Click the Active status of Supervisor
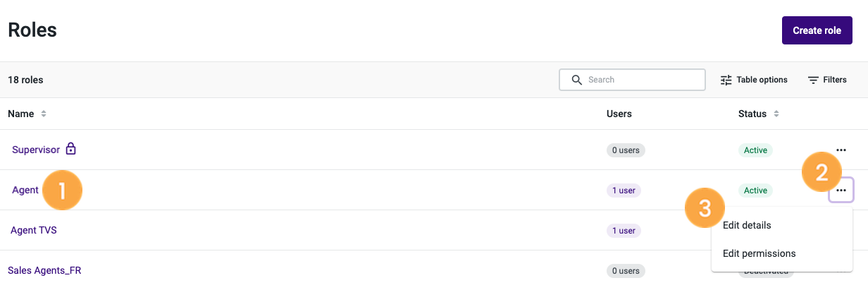Screen dimensions: 868x290 pyautogui.click(x=755, y=150)
